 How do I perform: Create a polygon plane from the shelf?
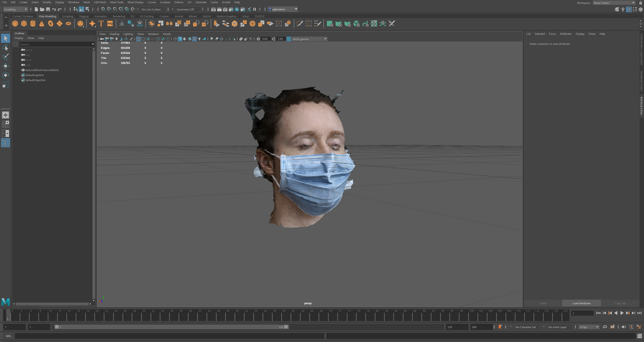60,24
